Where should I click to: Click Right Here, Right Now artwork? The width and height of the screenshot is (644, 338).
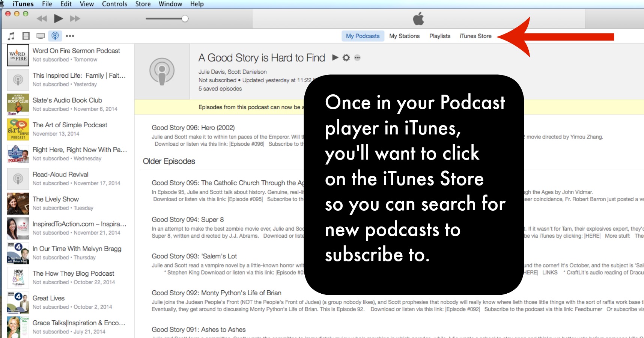18,154
